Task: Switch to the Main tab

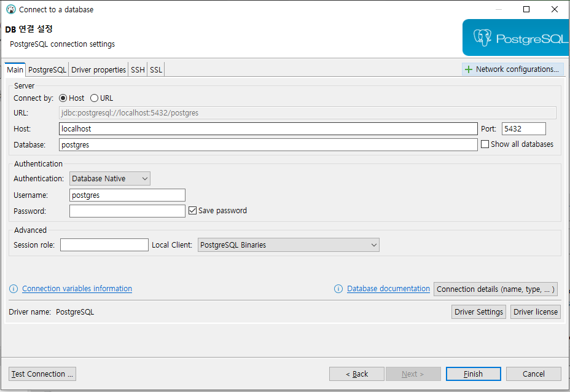Action: [15, 70]
